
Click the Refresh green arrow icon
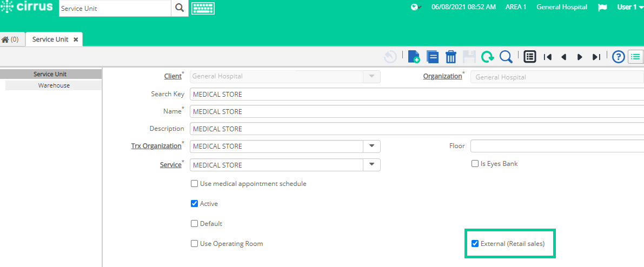[488, 57]
